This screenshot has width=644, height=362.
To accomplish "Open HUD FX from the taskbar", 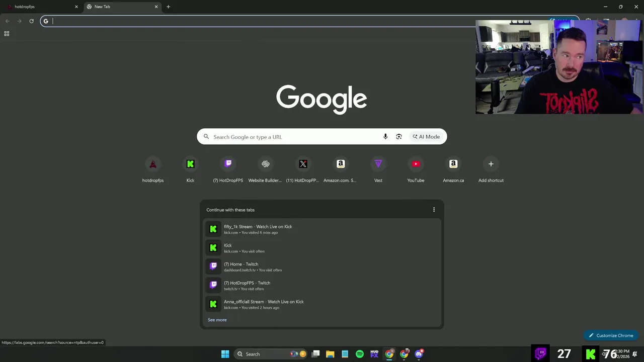I will (374, 354).
